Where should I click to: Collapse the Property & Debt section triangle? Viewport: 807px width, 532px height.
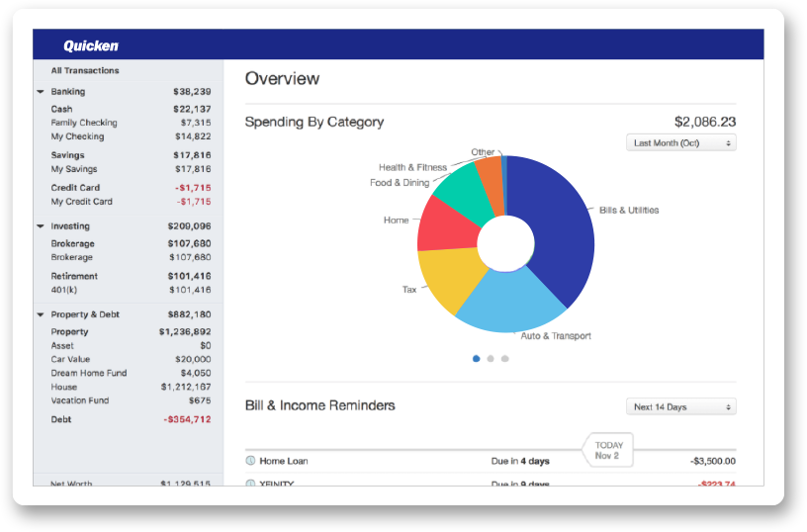(x=41, y=314)
